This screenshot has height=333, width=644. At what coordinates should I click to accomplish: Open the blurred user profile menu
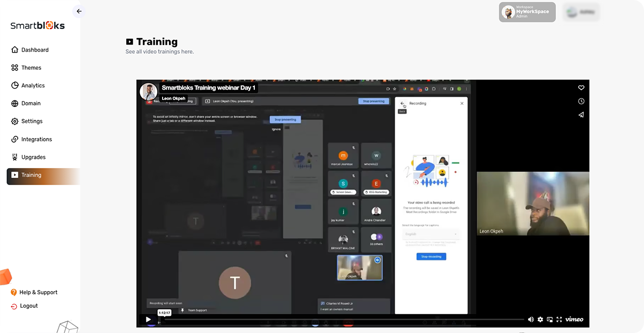581,12
